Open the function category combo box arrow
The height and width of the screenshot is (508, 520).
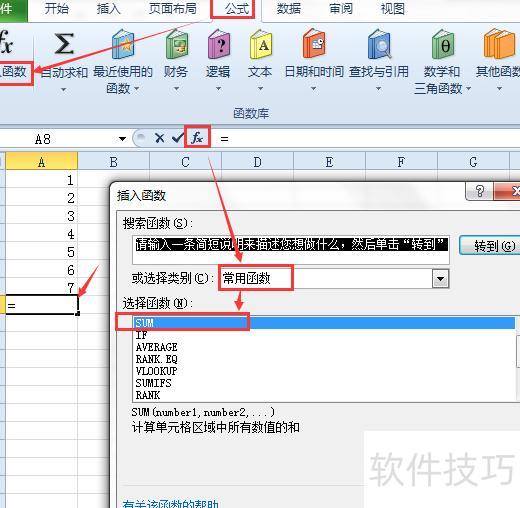(441, 279)
